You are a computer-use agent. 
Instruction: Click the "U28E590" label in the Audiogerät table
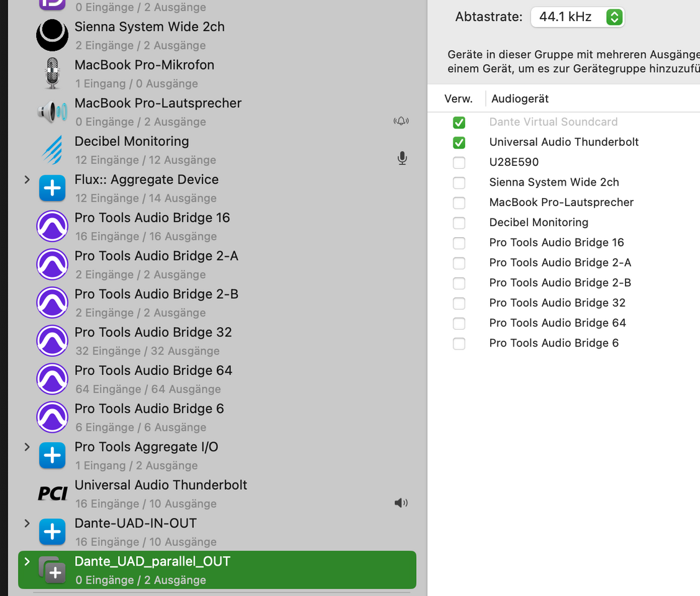coord(514,163)
